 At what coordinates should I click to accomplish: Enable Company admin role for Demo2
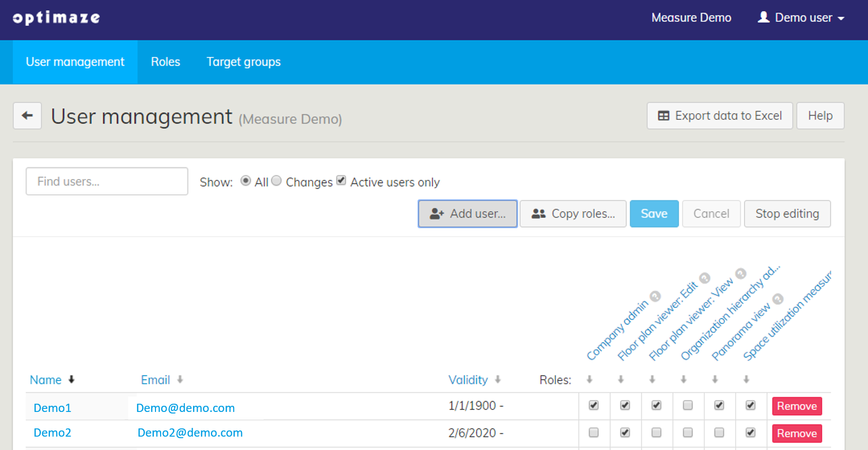click(x=594, y=433)
